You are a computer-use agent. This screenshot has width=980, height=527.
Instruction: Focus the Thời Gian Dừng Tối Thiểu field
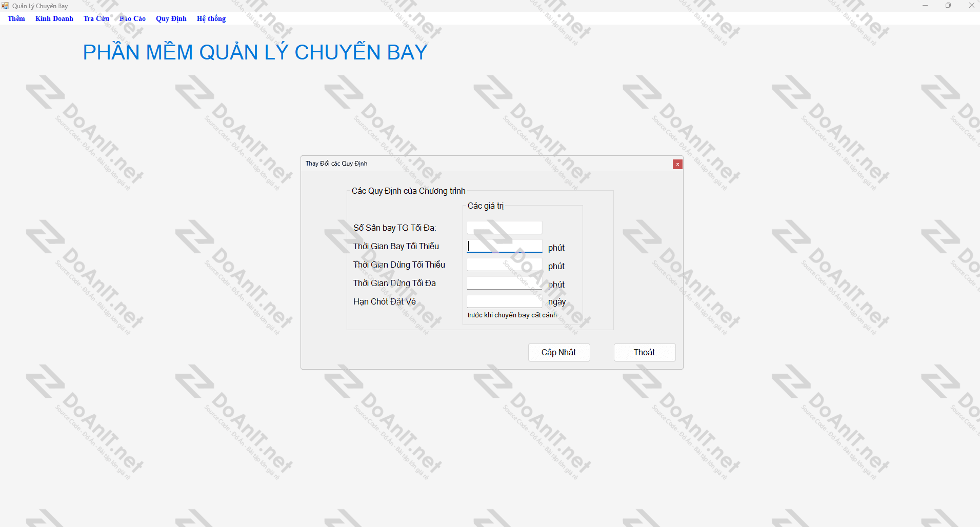click(504, 265)
